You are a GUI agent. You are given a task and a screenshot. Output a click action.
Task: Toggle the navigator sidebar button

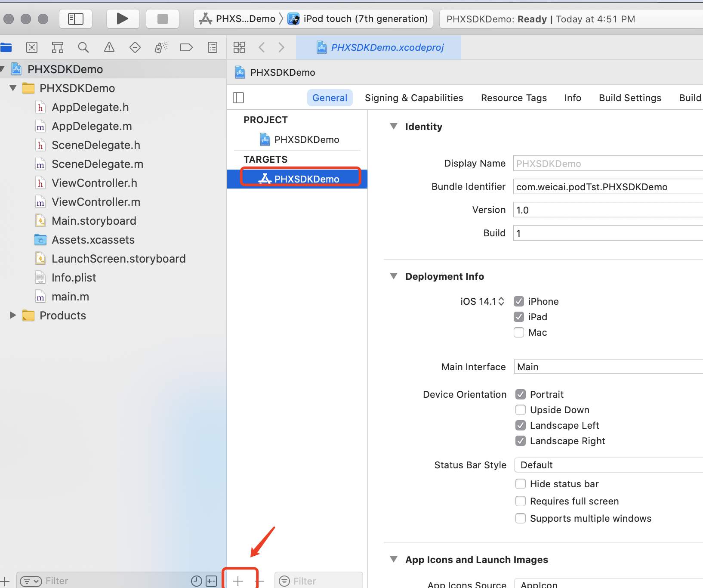(x=76, y=19)
